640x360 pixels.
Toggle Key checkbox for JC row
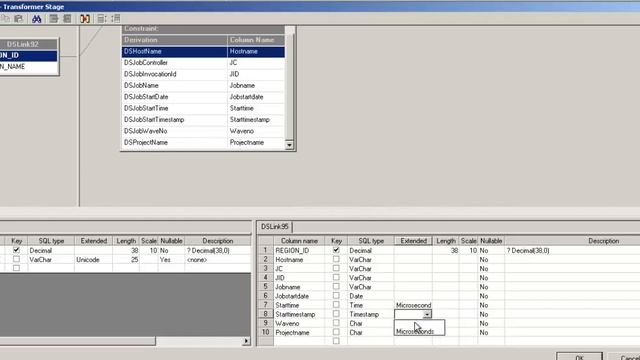[336, 268]
